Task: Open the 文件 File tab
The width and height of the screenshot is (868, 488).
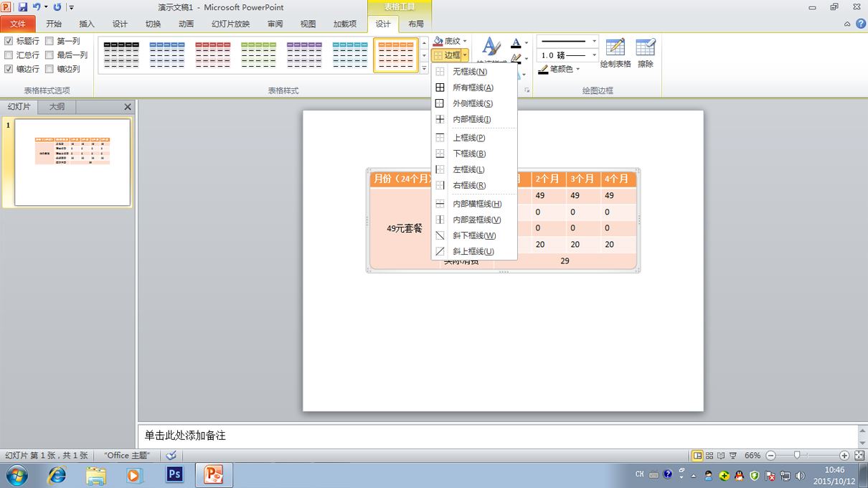Action: [x=18, y=24]
